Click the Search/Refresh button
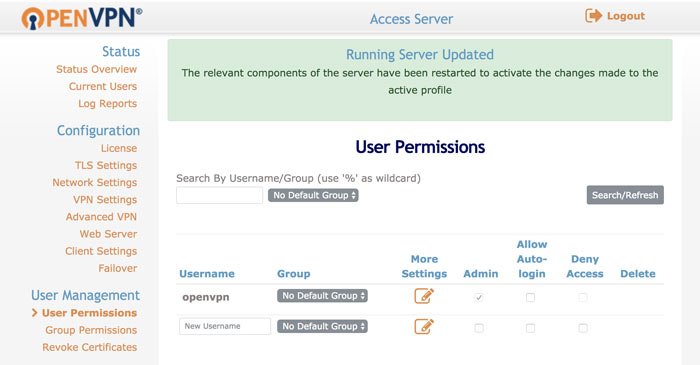Screen dimensions: 700x365 tap(625, 195)
